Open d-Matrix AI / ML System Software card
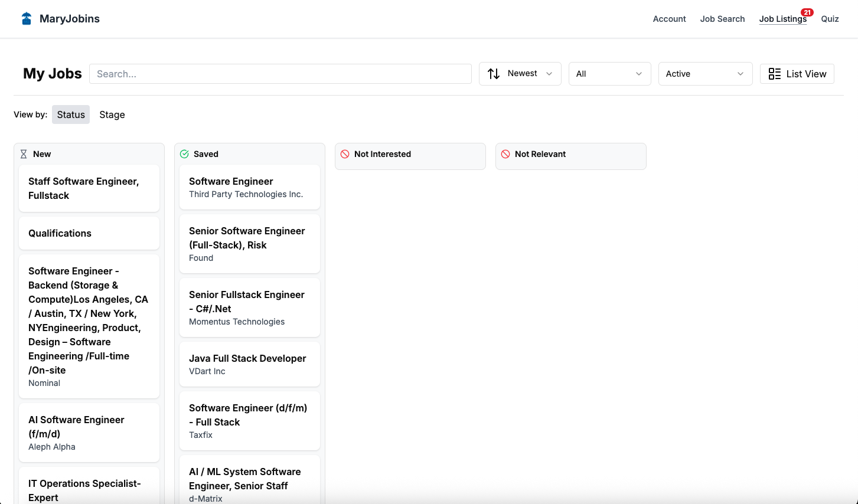The width and height of the screenshot is (858, 504). [250, 481]
